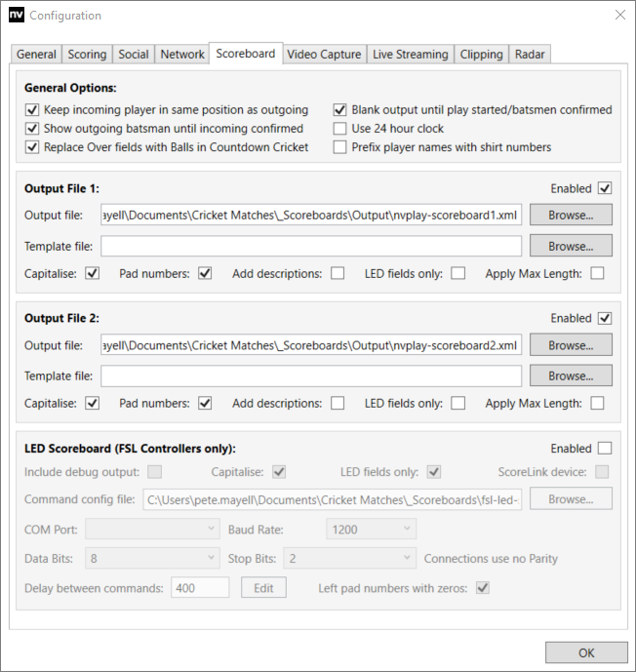636x672 pixels.
Task: Browse for Output File 2 template file
Action: tap(571, 376)
